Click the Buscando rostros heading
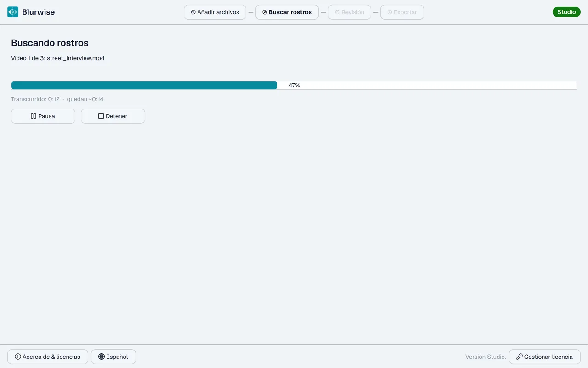The height and width of the screenshot is (368, 588). 50,43
